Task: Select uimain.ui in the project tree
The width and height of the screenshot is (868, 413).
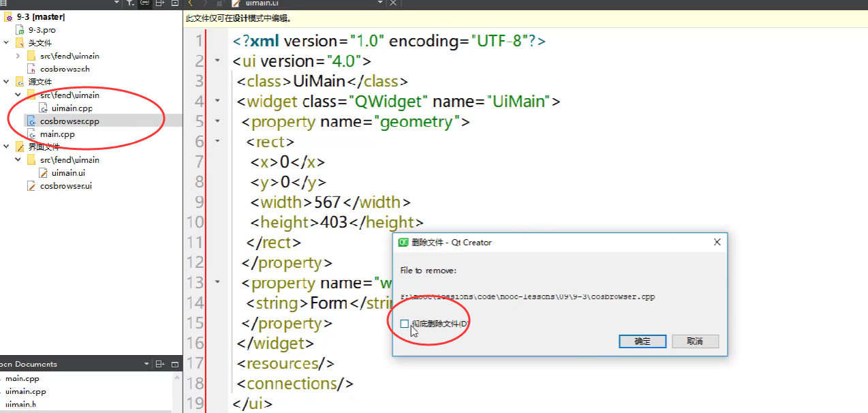Action: 68,172
